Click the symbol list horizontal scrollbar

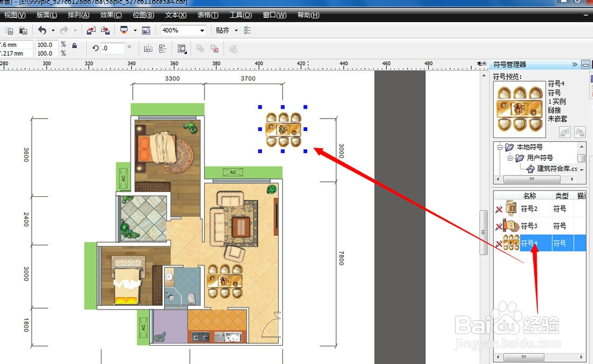540,357
